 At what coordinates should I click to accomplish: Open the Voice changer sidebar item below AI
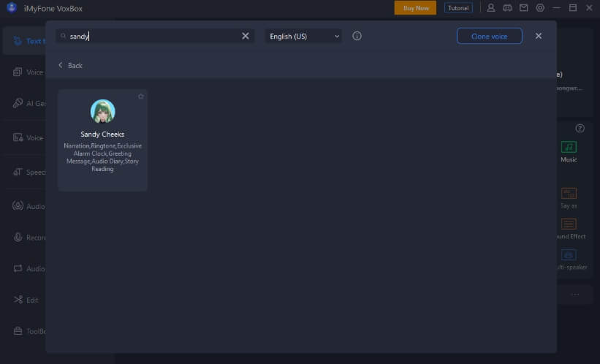pyautogui.click(x=28, y=137)
